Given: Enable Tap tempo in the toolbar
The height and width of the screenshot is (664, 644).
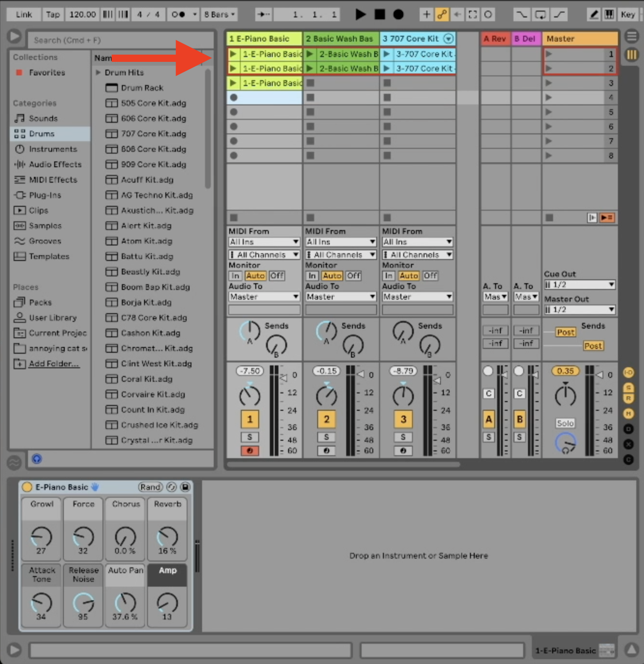Looking at the screenshot, I should tap(53, 14).
